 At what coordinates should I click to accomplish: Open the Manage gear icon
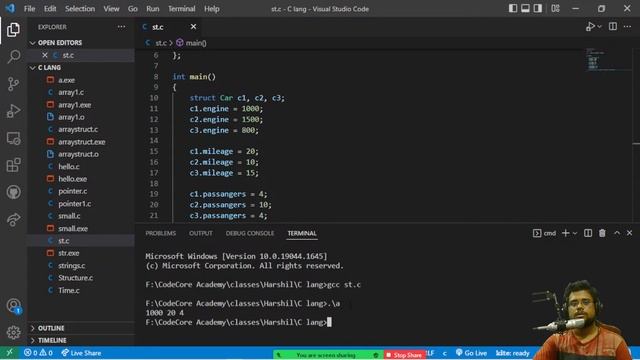pyautogui.click(x=13, y=332)
